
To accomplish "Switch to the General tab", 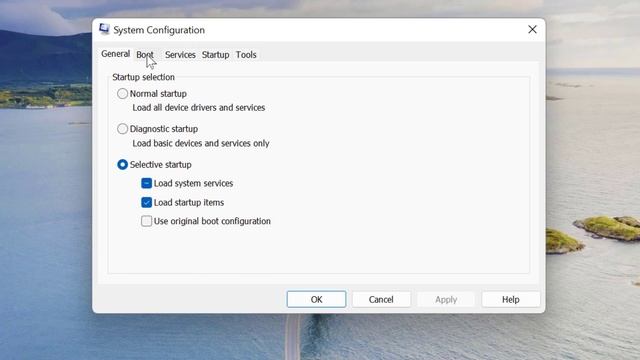I will pyautogui.click(x=116, y=54).
